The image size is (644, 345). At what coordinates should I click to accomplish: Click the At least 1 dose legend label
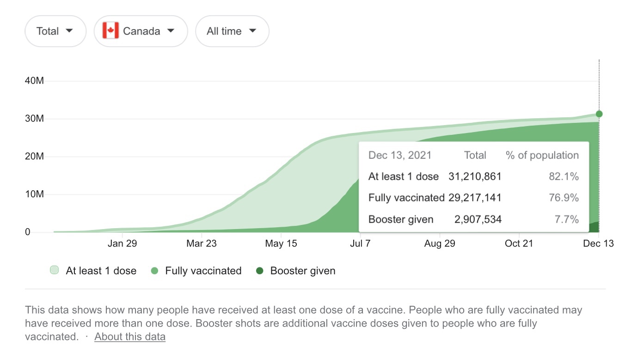tap(101, 271)
